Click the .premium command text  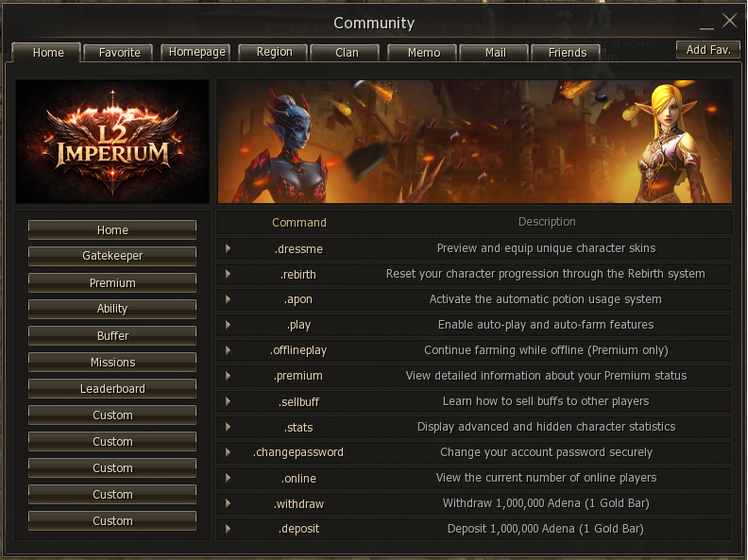[298, 376]
